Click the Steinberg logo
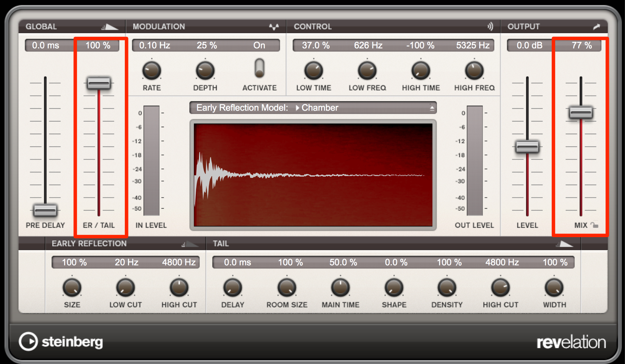The height and width of the screenshot is (364, 625). [x=61, y=342]
